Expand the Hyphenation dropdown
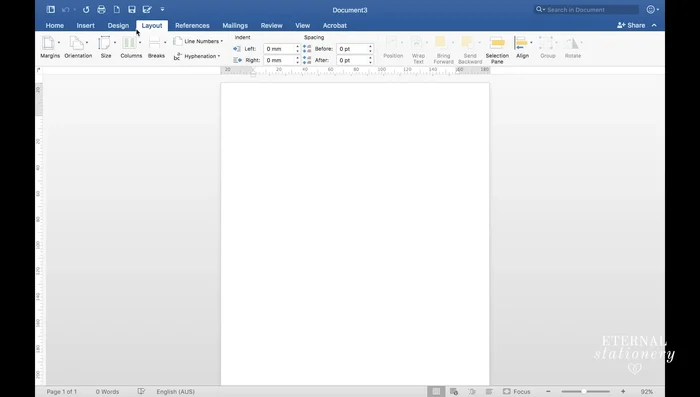The width and height of the screenshot is (700, 397). [197, 56]
